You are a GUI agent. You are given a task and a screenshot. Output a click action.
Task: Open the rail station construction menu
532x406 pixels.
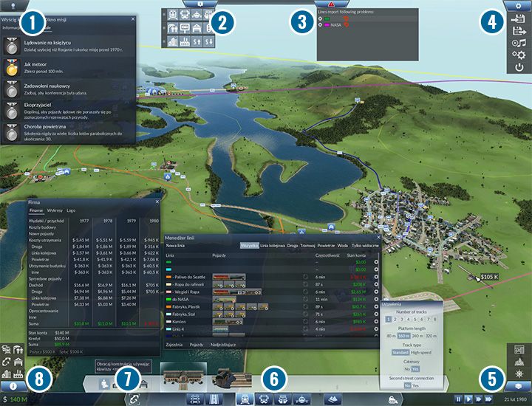(245, 398)
